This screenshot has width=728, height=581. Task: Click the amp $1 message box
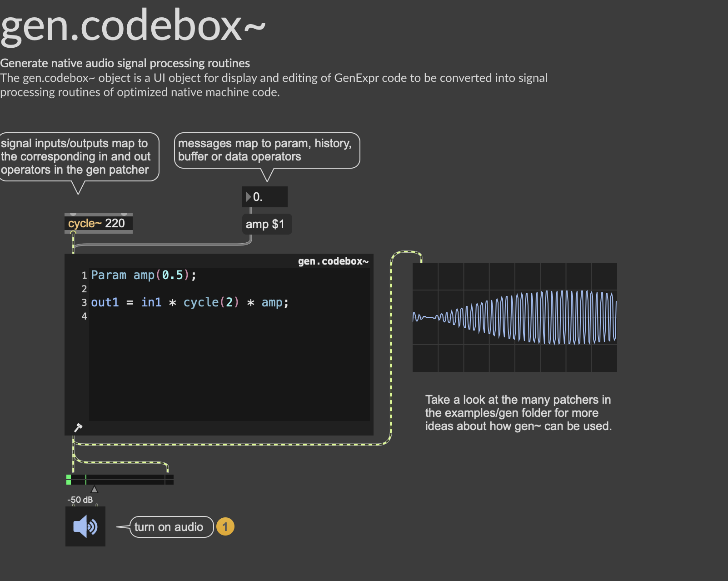[267, 224]
